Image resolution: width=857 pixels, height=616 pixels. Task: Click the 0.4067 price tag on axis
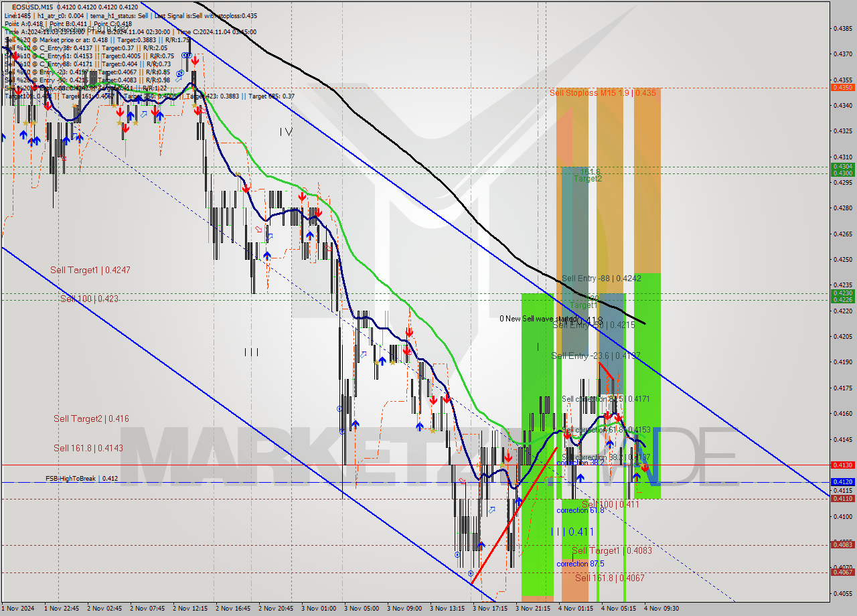tap(842, 572)
